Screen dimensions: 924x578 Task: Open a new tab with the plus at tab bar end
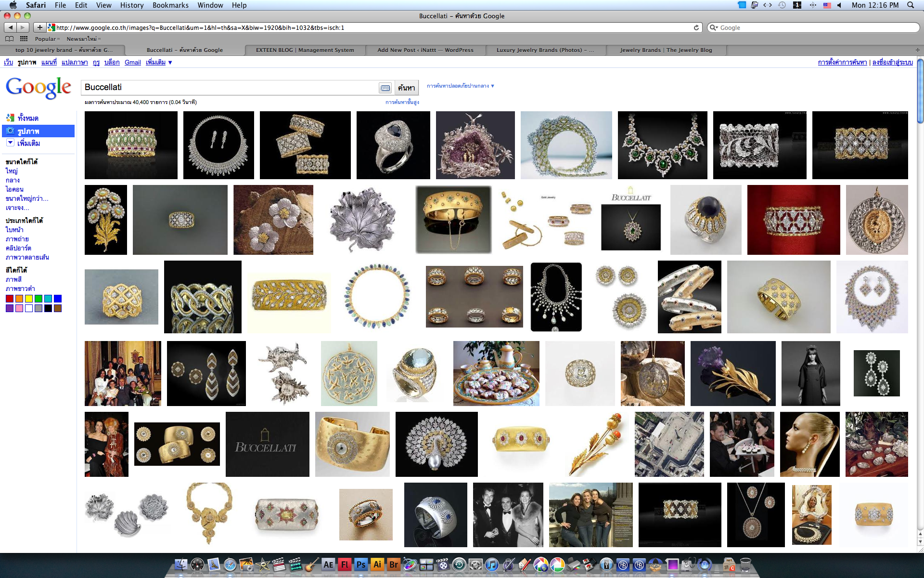point(917,50)
